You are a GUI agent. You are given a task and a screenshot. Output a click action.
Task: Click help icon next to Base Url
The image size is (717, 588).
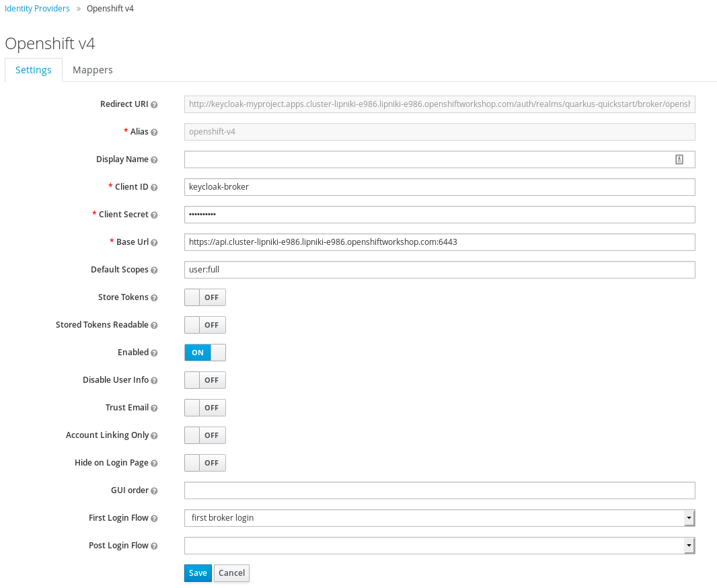click(x=154, y=243)
